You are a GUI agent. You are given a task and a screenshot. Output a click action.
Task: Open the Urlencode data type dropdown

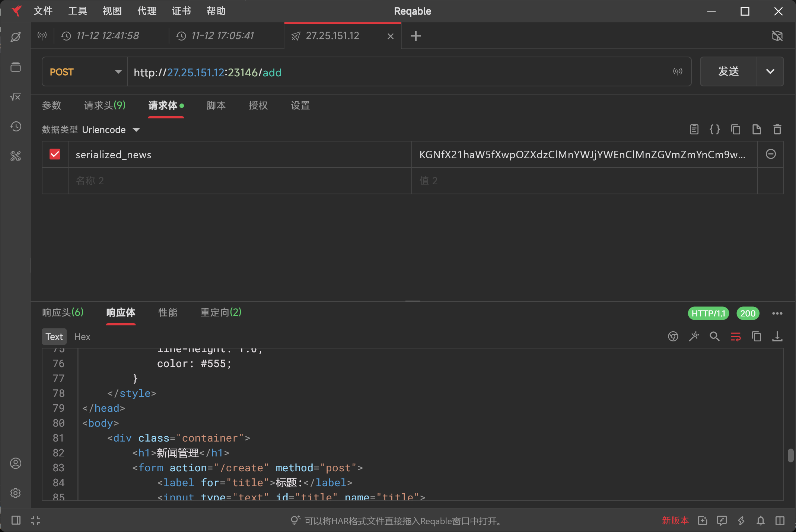click(x=111, y=130)
